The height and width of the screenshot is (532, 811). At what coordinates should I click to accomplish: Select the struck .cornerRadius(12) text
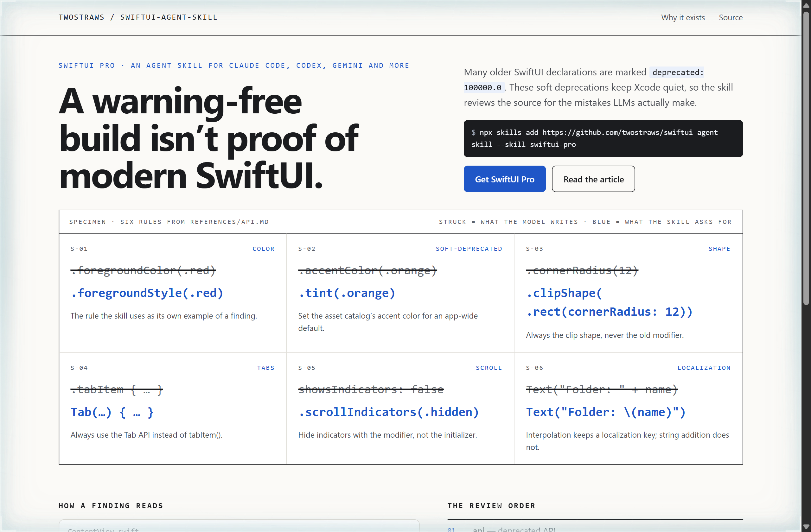(582, 270)
